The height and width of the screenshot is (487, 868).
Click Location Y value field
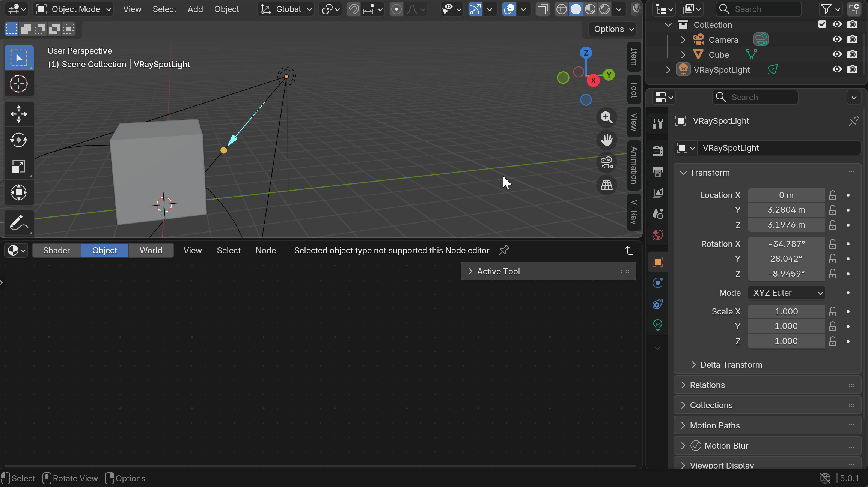(x=786, y=210)
